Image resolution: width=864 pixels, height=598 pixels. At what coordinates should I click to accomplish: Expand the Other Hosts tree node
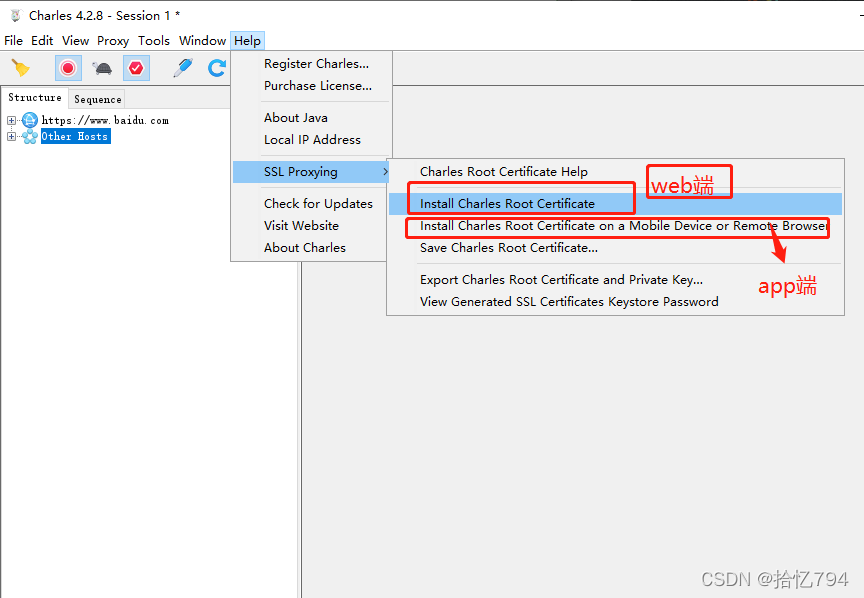11,136
